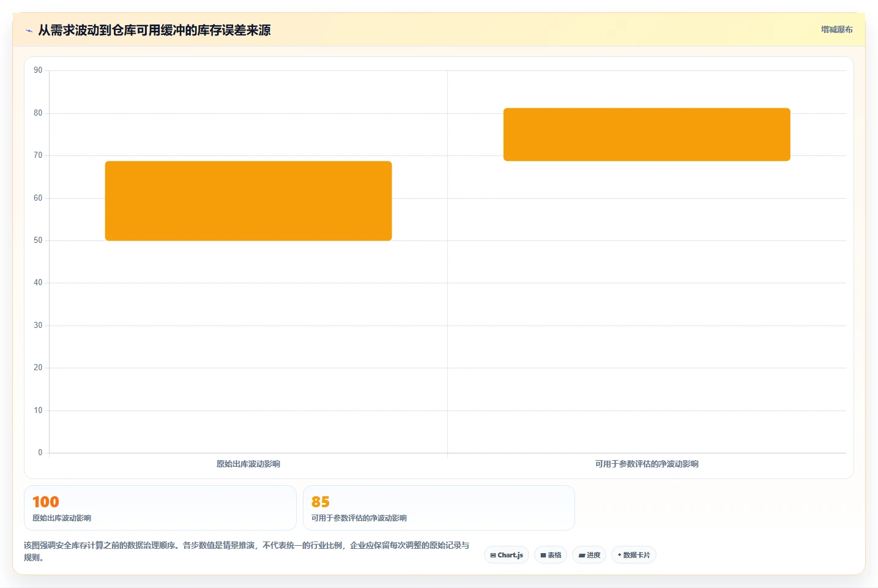The height and width of the screenshot is (588, 878).
Task: Open the 85 可用于参数评估的净波动影响 data card
Action: [439, 508]
